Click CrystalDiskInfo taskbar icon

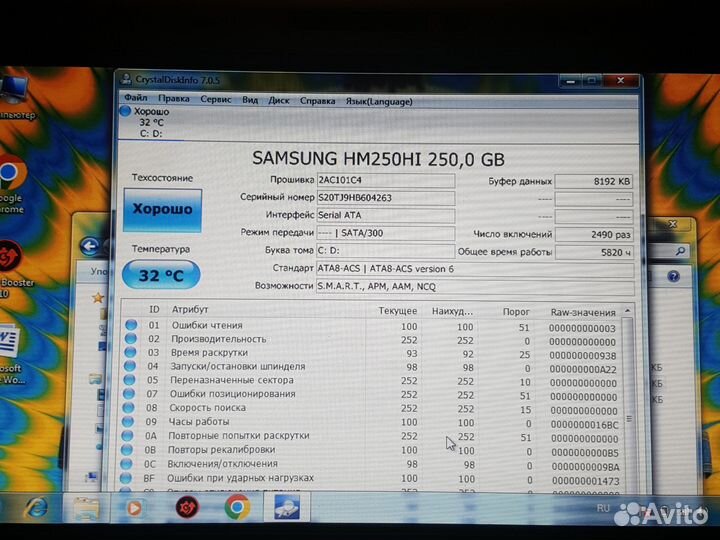coord(287,507)
